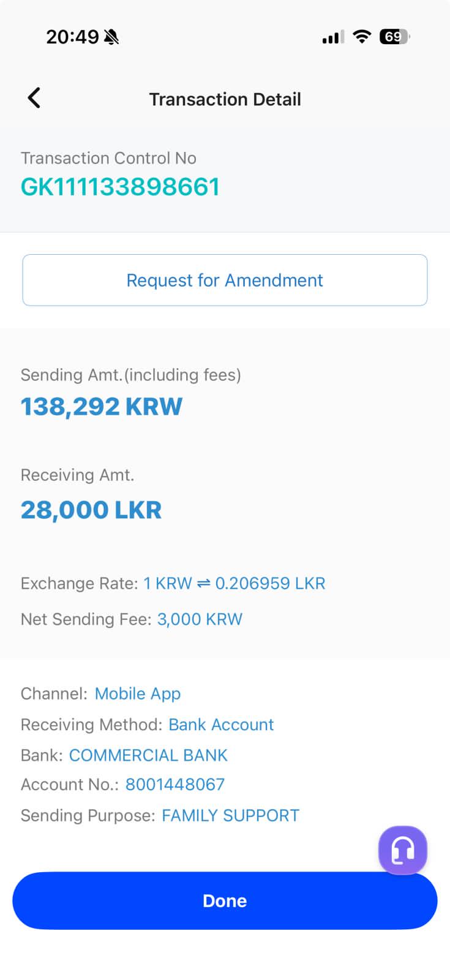The width and height of the screenshot is (450, 980).
Task: Tap the exchange rate value
Action: click(234, 583)
